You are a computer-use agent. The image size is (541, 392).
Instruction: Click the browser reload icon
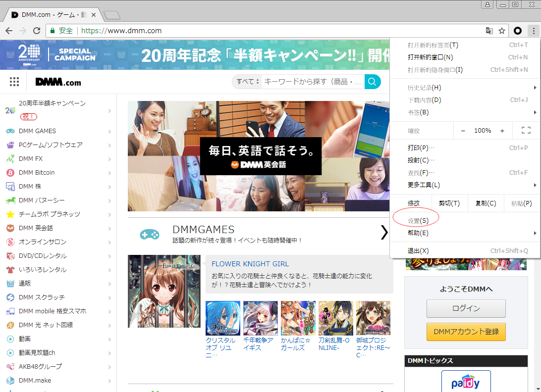click(x=37, y=31)
